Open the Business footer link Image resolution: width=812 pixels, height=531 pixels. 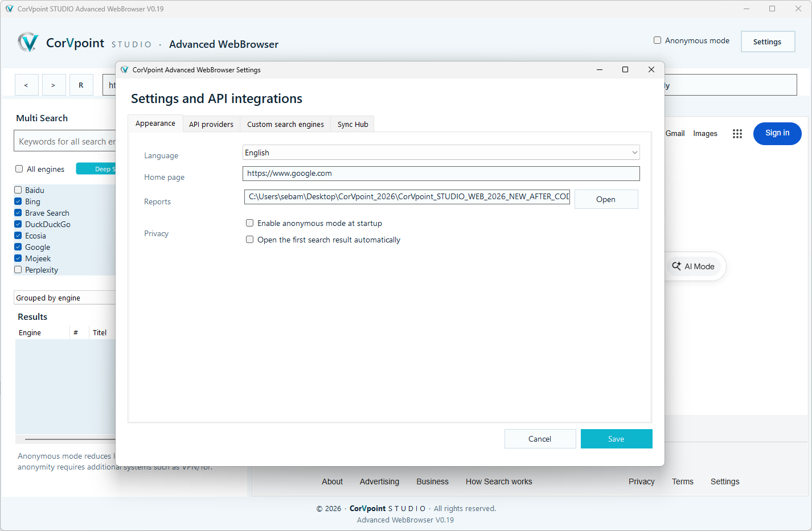tap(432, 481)
